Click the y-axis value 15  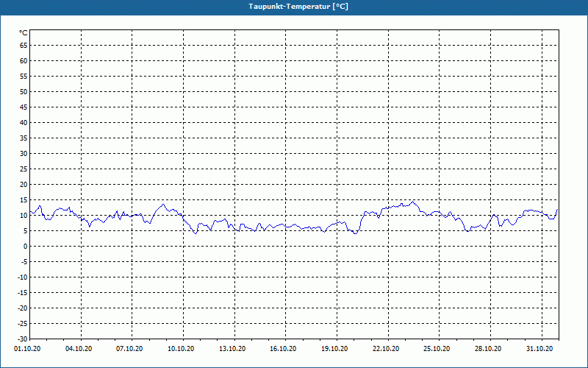[x=24, y=199]
